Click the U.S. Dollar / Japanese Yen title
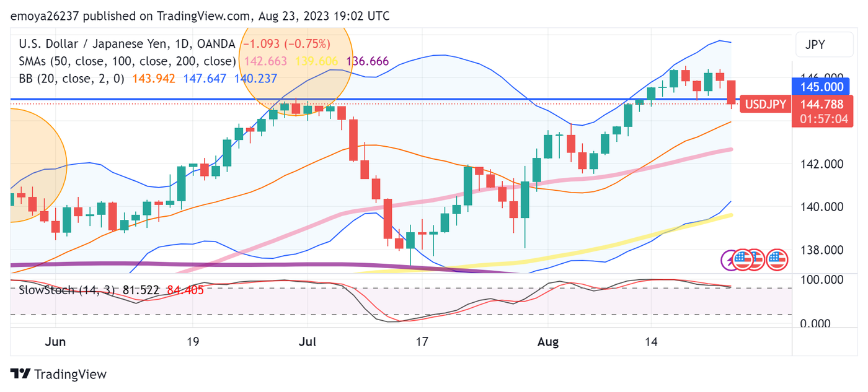The height and width of the screenshot is (392, 868). [102, 44]
